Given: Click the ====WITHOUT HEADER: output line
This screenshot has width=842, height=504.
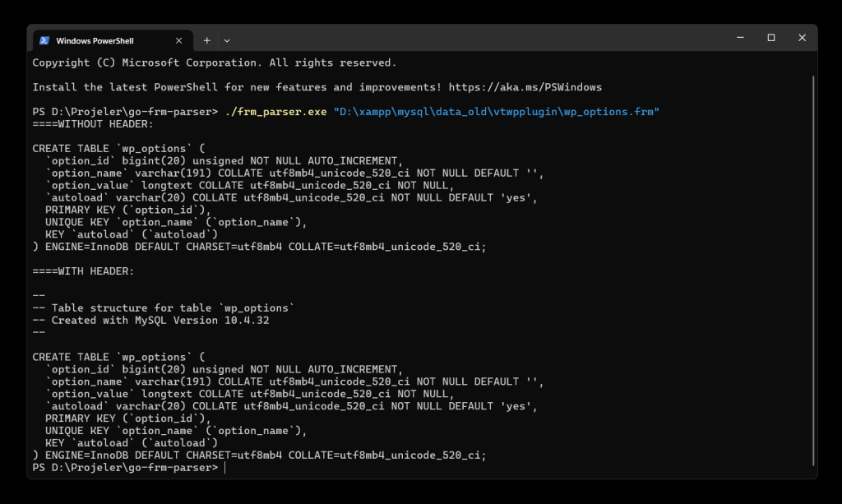Looking at the screenshot, I should pyautogui.click(x=90, y=124).
